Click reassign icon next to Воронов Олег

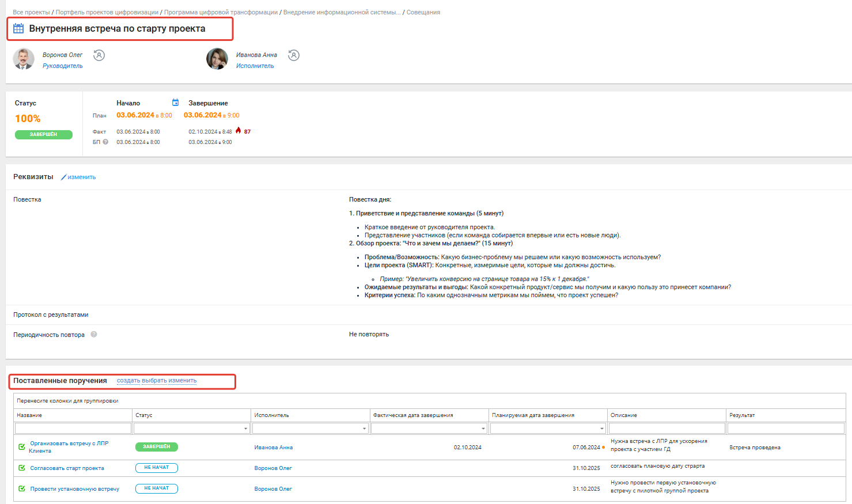[99, 55]
